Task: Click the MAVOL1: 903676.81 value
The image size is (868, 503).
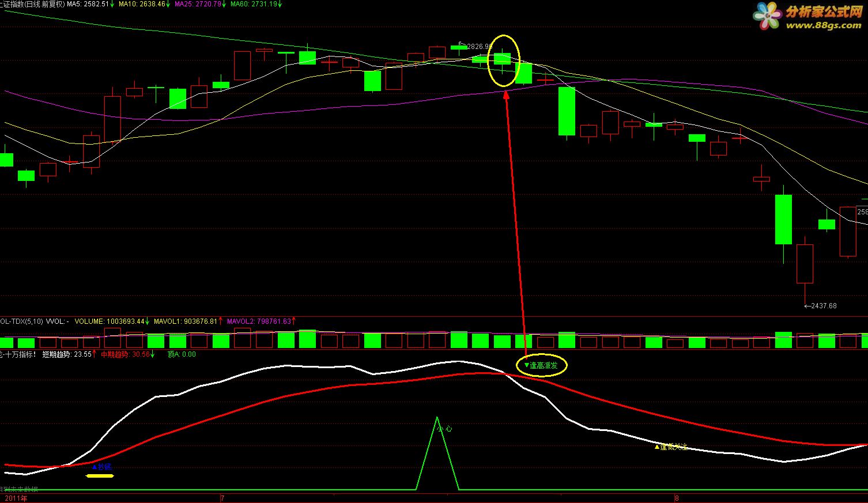Action: (188, 322)
